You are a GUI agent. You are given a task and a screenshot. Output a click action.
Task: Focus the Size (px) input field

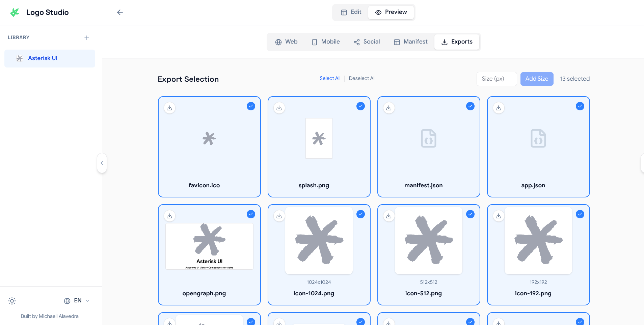tap(497, 79)
